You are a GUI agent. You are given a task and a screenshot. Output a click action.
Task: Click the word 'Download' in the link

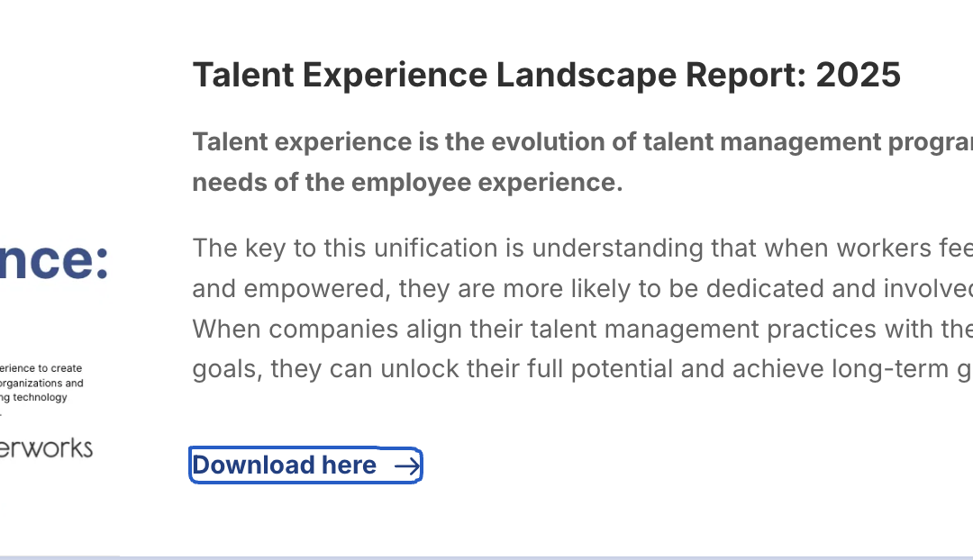[253, 465]
